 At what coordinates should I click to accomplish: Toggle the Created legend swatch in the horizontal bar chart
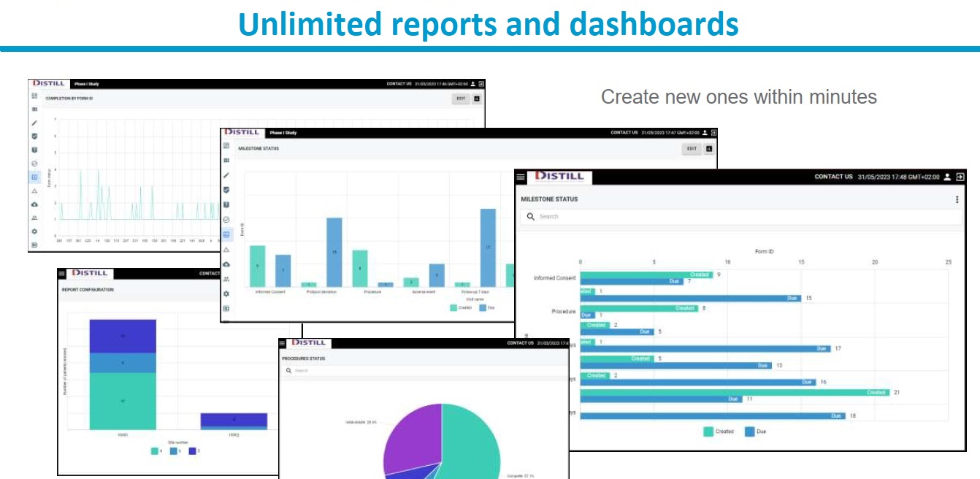[708, 432]
